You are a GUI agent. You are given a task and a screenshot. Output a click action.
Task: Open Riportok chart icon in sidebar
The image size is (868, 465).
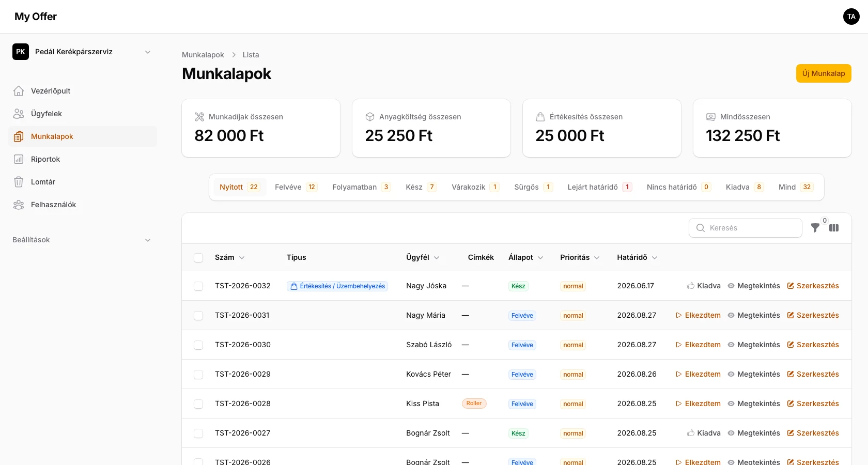coord(19,159)
